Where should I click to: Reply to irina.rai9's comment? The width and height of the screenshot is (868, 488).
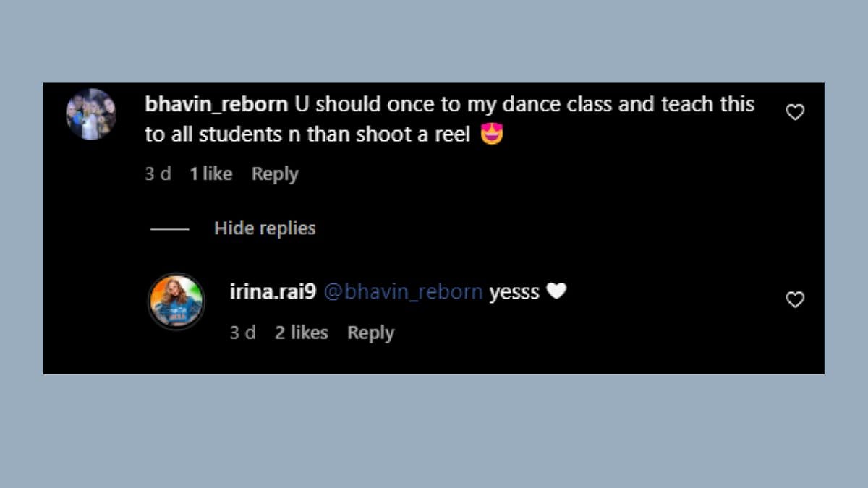click(370, 333)
